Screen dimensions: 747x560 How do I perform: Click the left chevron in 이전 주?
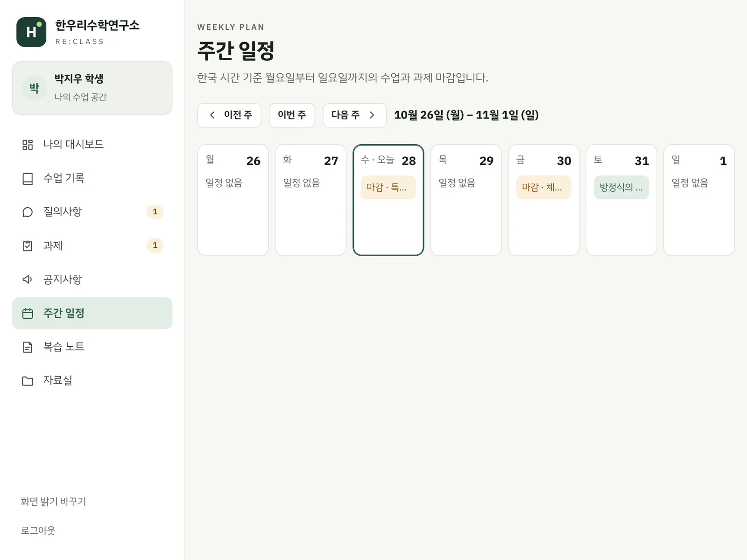pyautogui.click(x=212, y=115)
